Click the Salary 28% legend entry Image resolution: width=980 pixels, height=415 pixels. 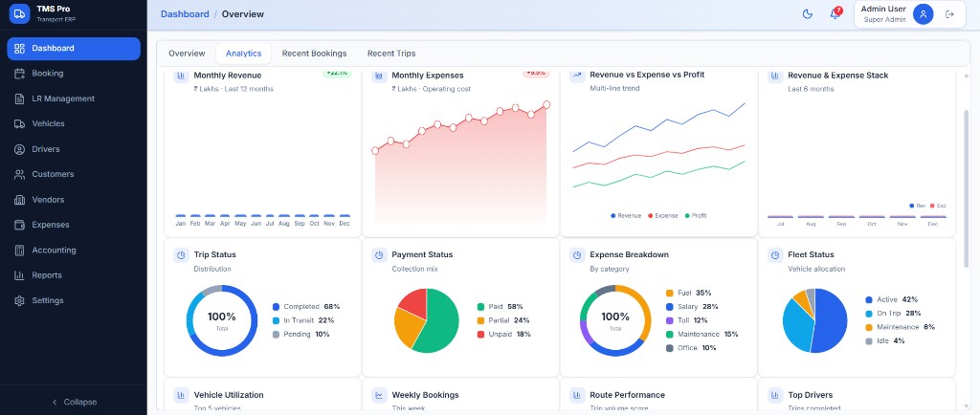click(693, 307)
